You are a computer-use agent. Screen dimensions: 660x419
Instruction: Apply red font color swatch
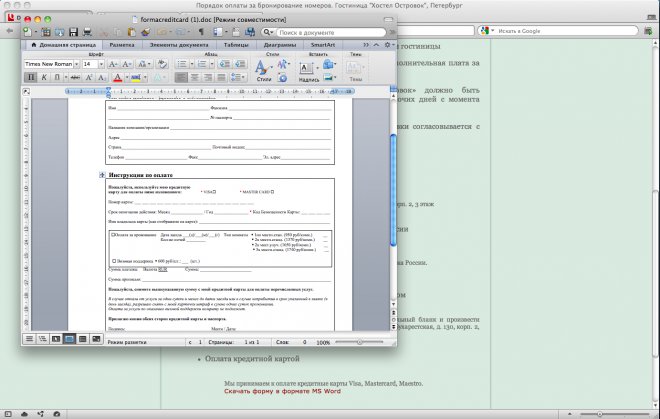[x=118, y=77]
